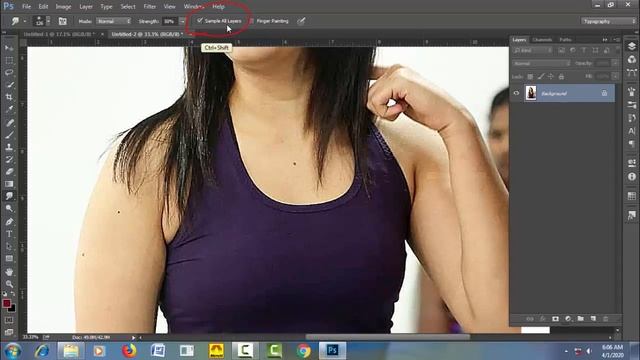This screenshot has width=640, height=360.
Task: Filter layers by type layers
Action: (584, 51)
